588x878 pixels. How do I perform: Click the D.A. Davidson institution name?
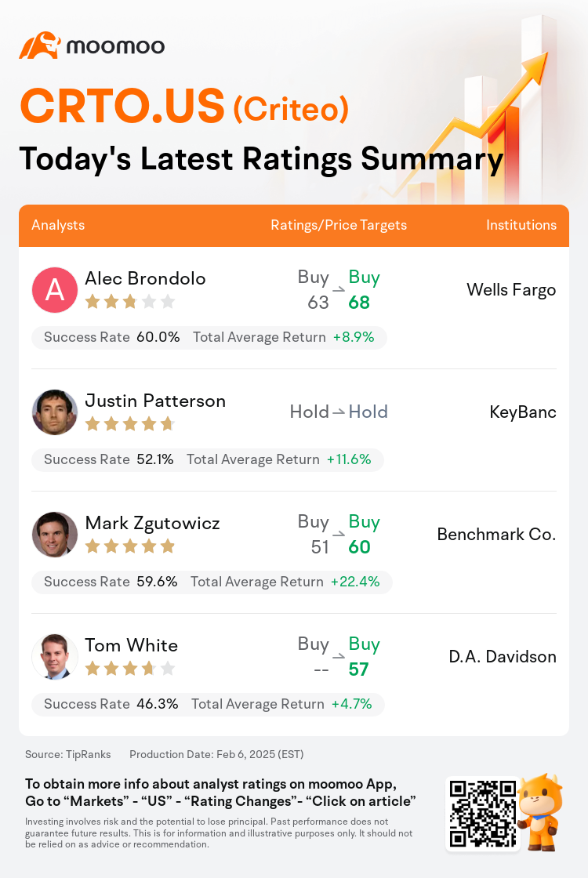(x=503, y=656)
